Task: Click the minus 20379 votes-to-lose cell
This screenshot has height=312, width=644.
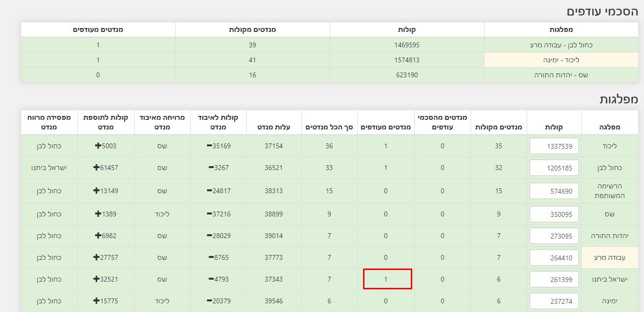Action: click(x=218, y=301)
